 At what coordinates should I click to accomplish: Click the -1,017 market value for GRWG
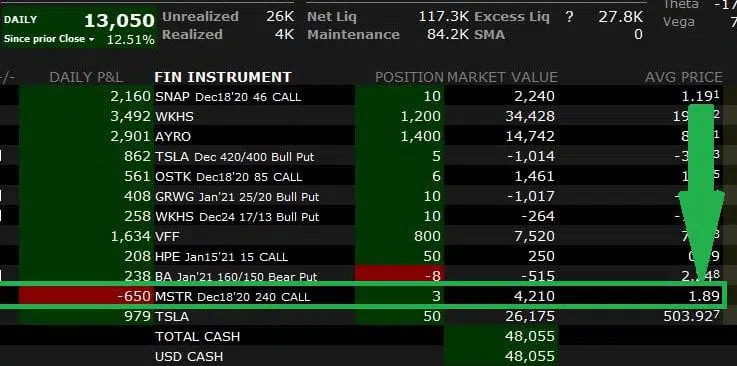click(x=531, y=196)
